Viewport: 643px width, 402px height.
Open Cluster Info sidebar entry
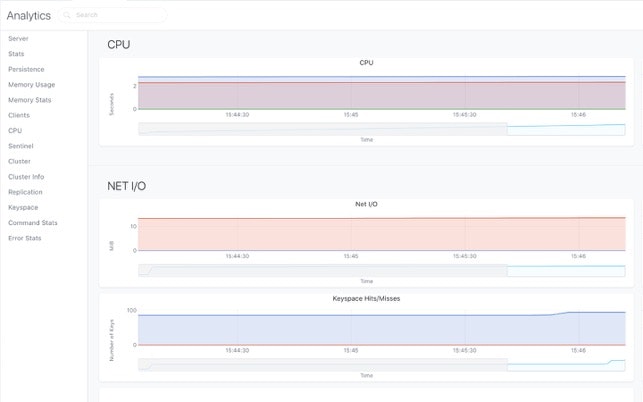pos(26,177)
